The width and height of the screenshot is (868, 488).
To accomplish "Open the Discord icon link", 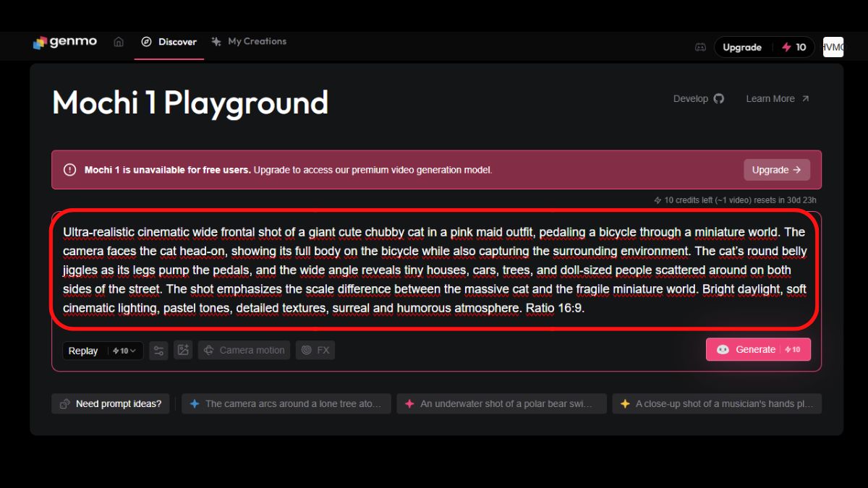I will click(700, 47).
